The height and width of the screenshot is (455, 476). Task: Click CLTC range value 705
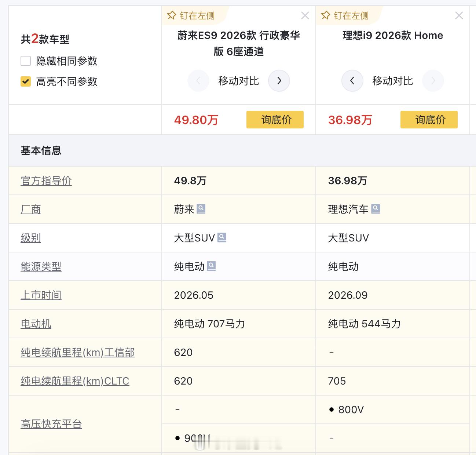coord(337,381)
